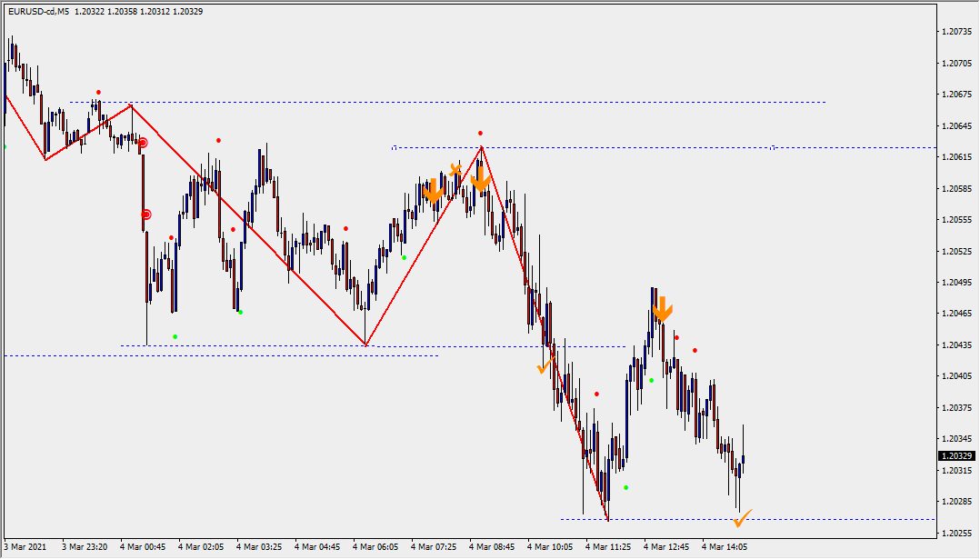Click the 4 Mar 14:05 time label
980x559 pixels.
pyautogui.click(x=725, y=547)
